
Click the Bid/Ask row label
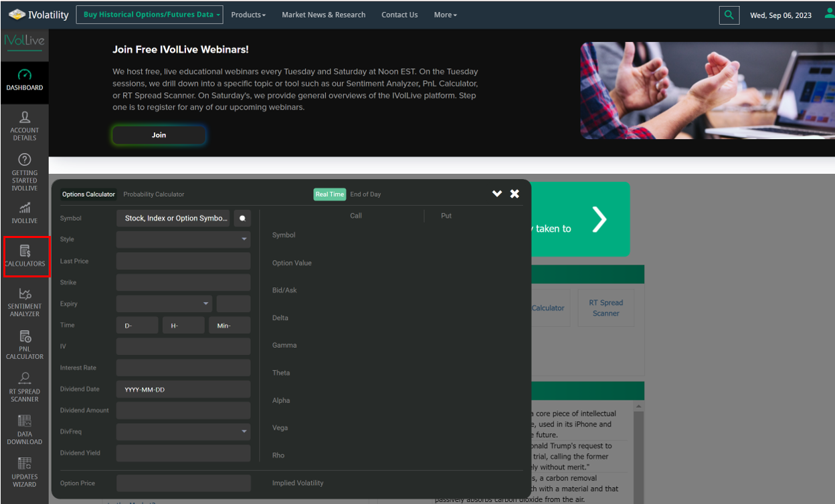(284, 290)
